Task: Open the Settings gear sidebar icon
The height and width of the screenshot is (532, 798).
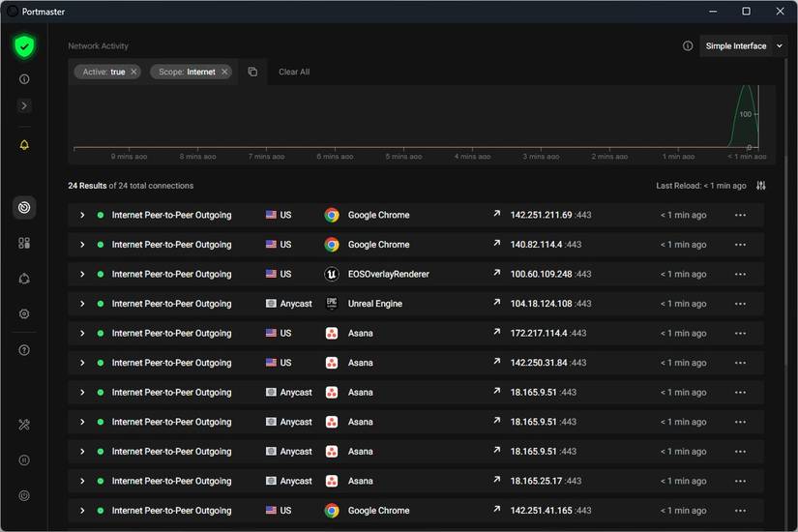Action: pos(24,314)
